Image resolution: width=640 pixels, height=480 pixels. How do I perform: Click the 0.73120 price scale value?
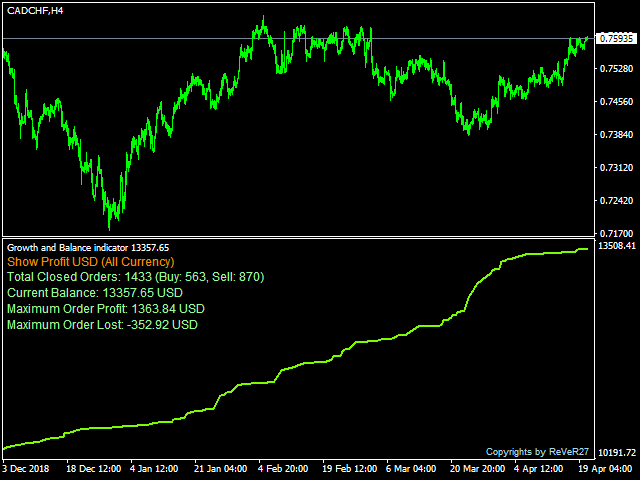coord(616,168)
